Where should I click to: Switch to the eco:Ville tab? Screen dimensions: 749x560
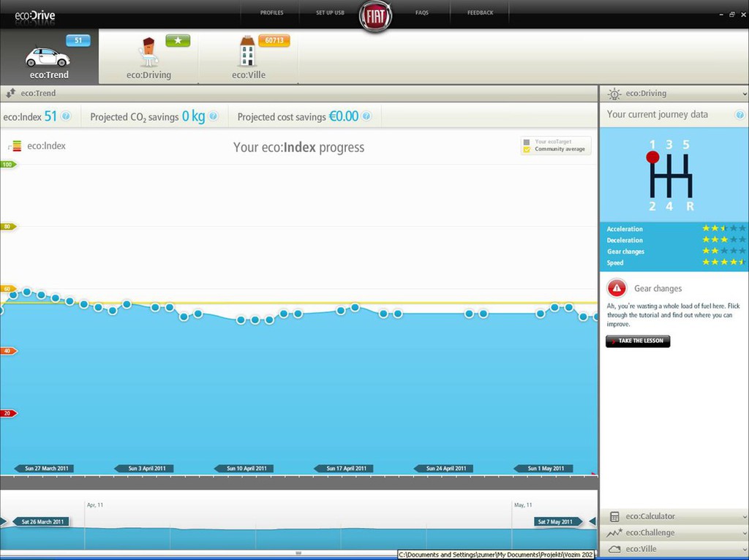(249, 57)
